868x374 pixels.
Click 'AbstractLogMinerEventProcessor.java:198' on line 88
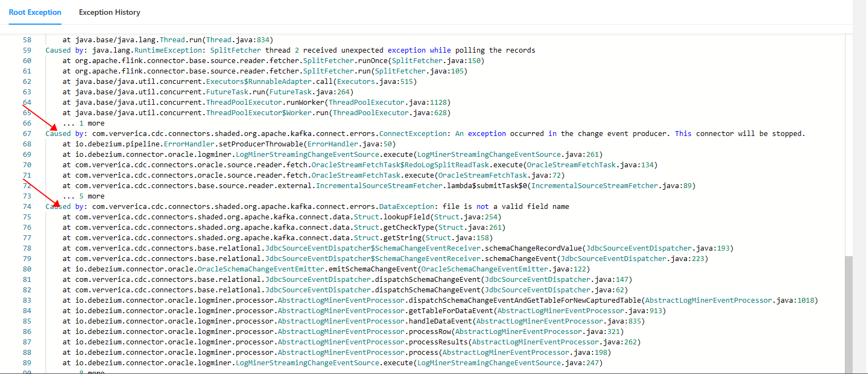point(525,352)
